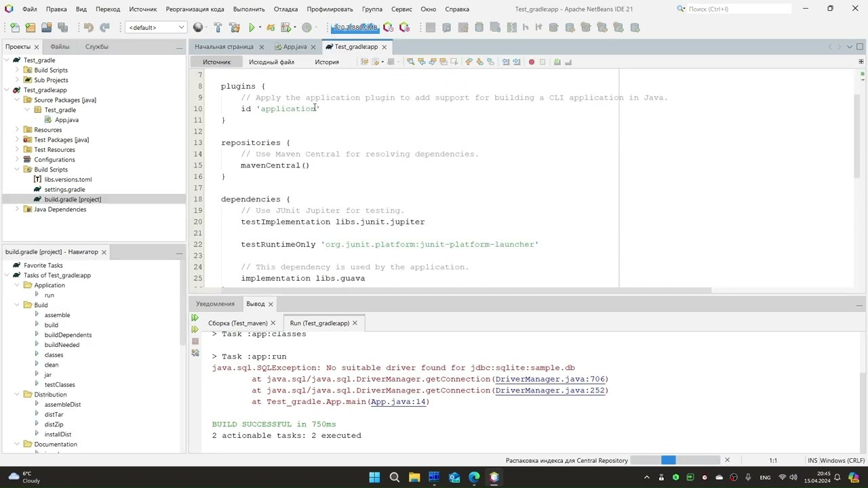Click the Save All toolbar icon
The image size is (868, 488).
(x=63, y=28)
